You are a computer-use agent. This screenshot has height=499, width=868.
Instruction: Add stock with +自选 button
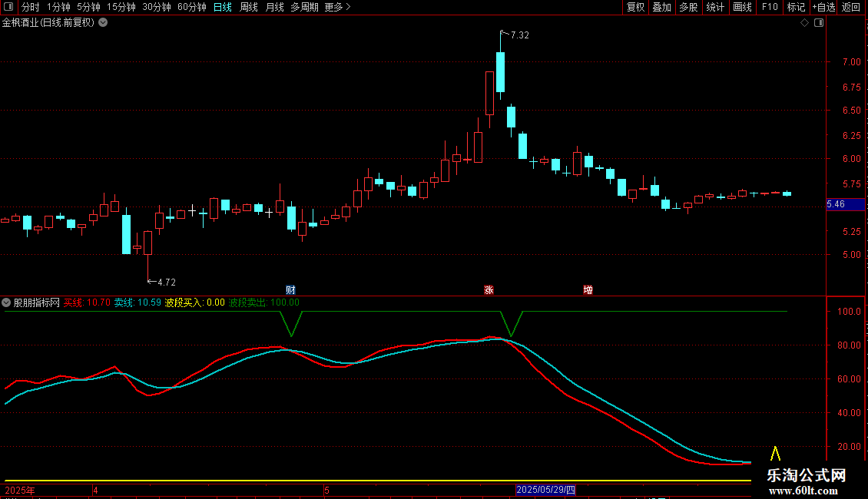pyautogui.click(x=823, y=7)
